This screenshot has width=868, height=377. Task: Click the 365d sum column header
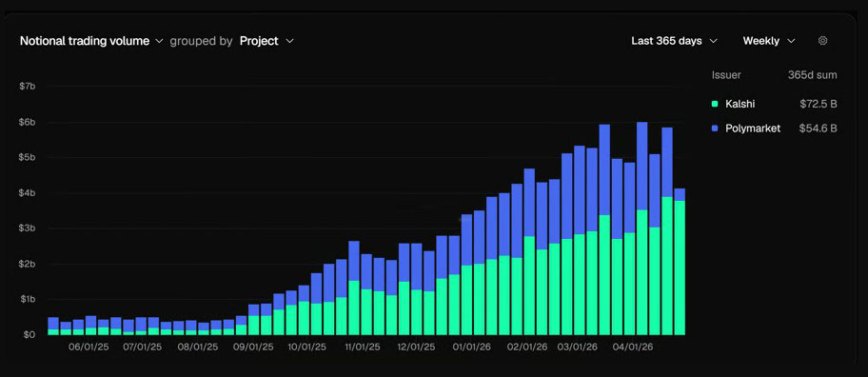(x=812, y=75)
